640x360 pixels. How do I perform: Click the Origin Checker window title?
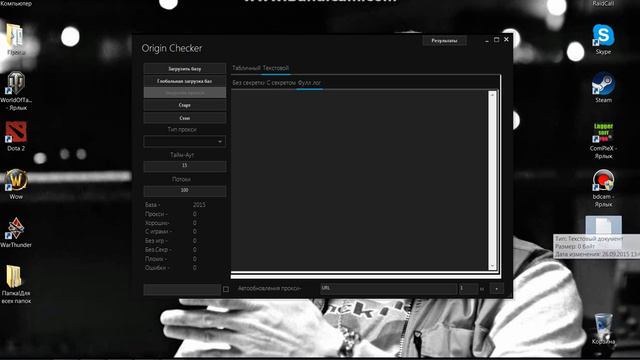tap(172, 48)
